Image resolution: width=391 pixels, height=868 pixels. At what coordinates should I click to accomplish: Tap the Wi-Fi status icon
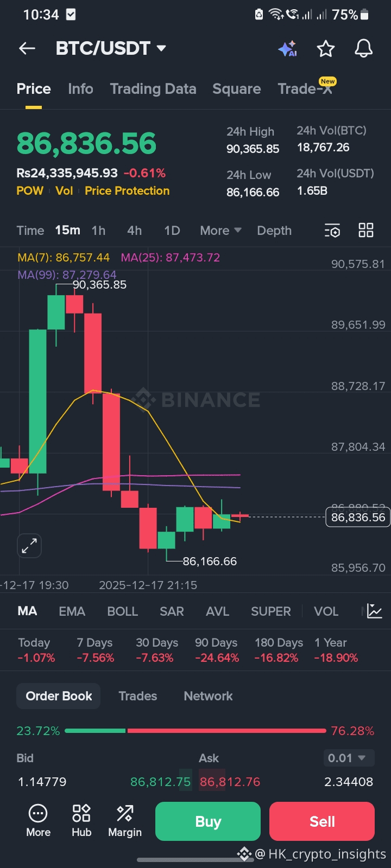(x=276, y=14)
